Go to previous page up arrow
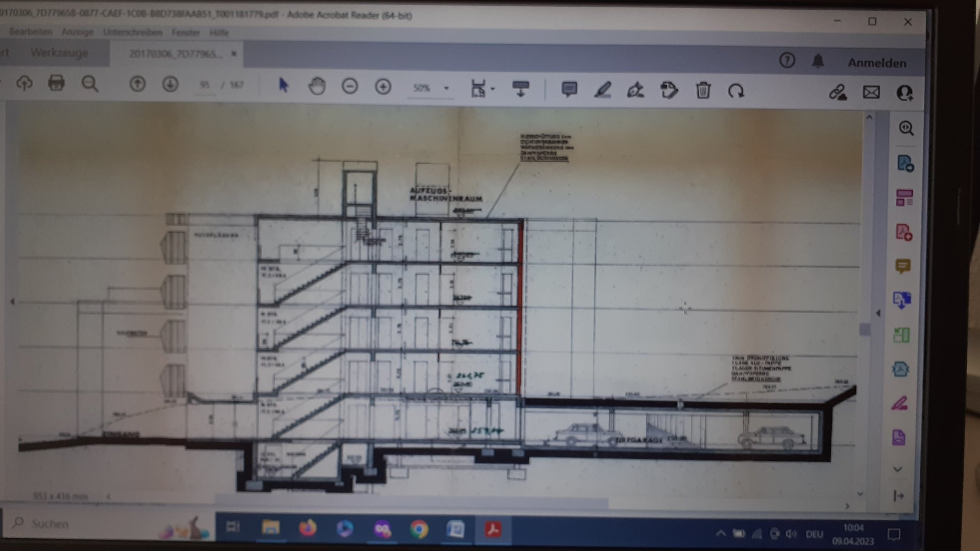Screen dimensions: 980x551 click(137, 84)
